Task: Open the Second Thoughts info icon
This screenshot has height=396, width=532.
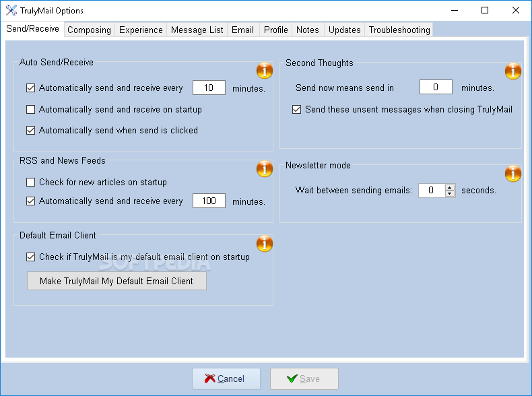Action: (x=513, y=71)
